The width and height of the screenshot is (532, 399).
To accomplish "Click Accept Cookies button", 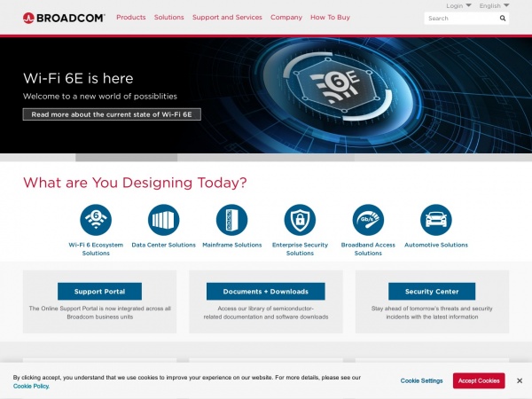I will (479, 380).
